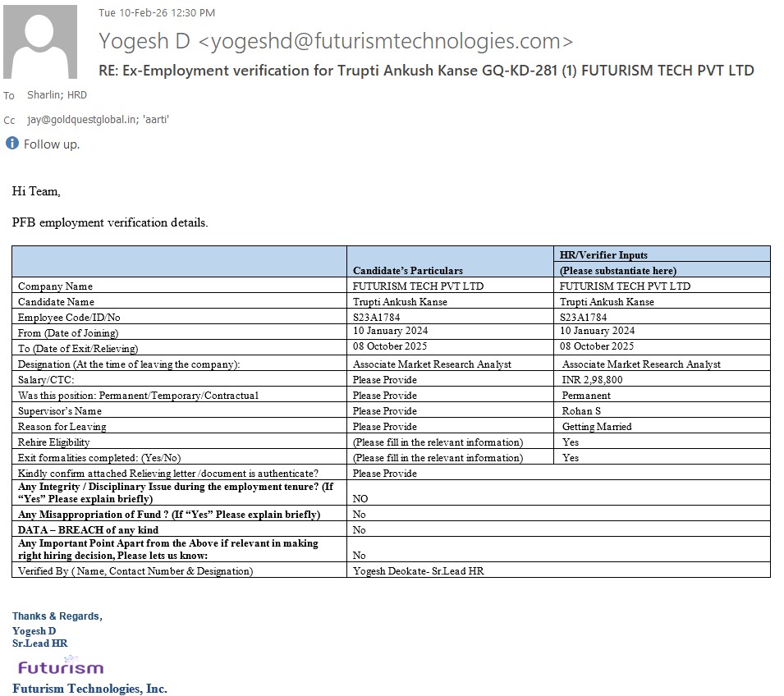Click 'From (Date of Joining)' row label
The width and height of the screenshot is (784, 696).
click(x=68, y=333)
